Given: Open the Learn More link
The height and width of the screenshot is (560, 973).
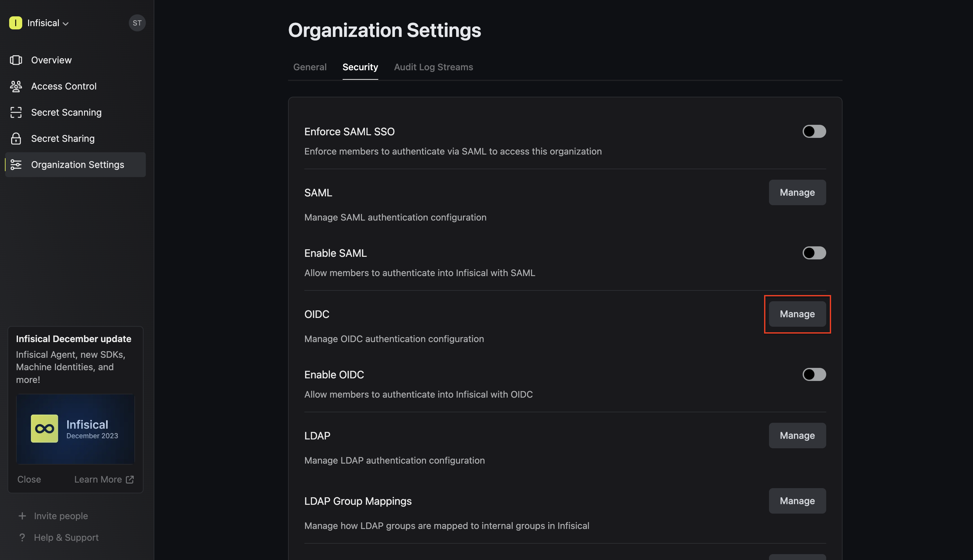Looking at the screenshot, I should (x=104, y=479).
